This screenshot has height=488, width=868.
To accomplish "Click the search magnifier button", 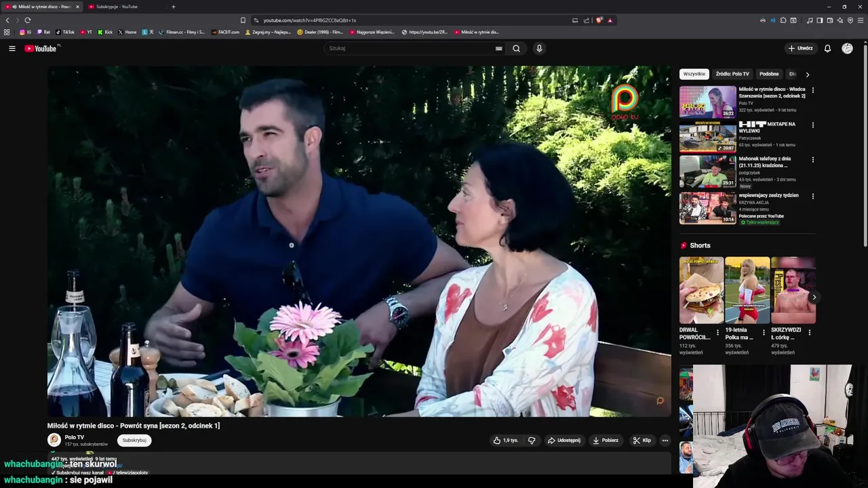I will [x=516, y=48].
